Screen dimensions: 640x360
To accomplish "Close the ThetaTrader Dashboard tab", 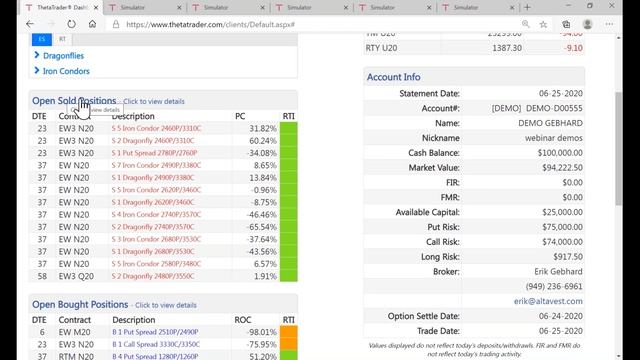I will 96,7.
